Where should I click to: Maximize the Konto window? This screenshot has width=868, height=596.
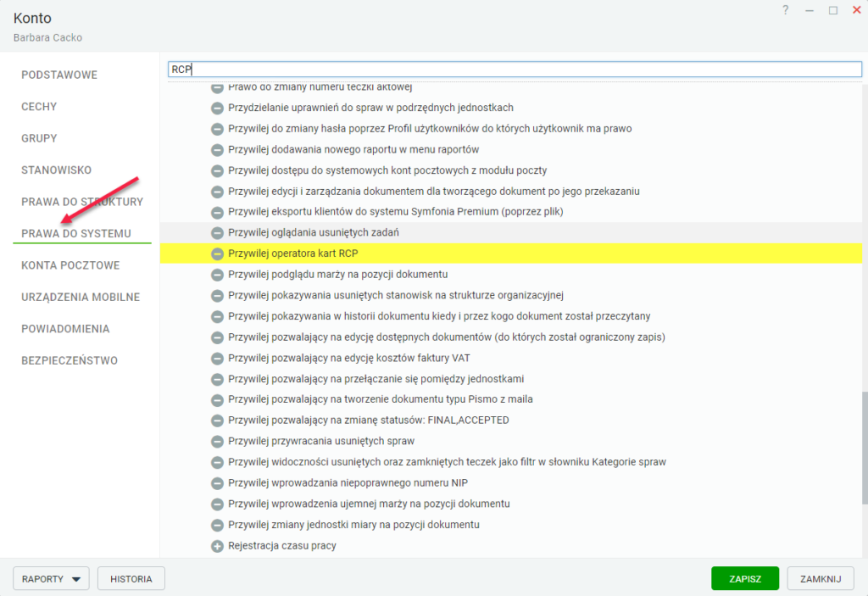pos(833,10)
